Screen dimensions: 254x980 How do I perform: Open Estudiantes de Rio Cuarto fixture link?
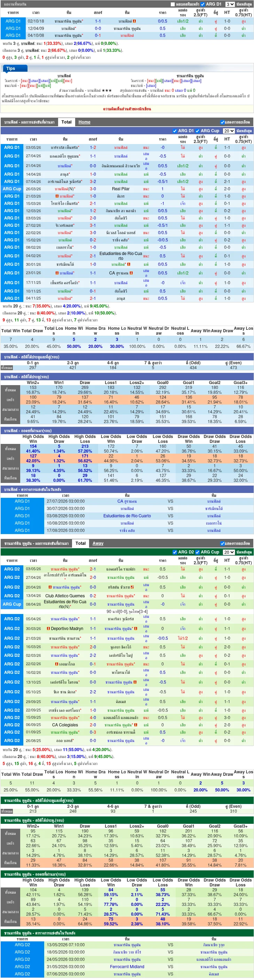point(127,516)
